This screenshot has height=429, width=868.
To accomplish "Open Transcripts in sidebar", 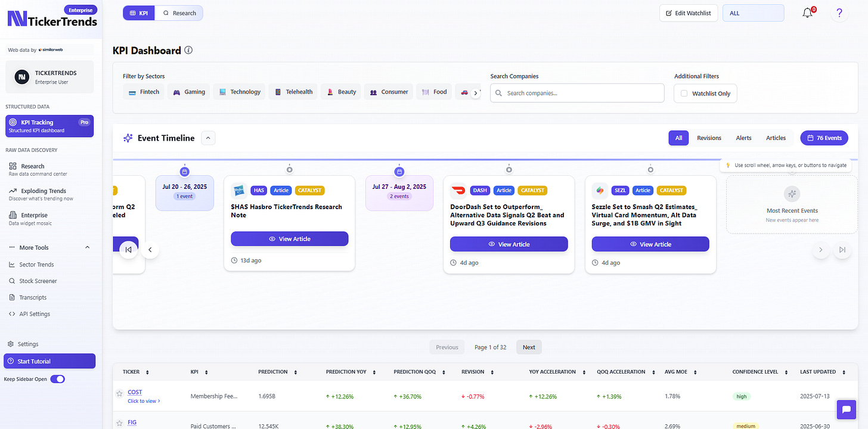I will 33,297.
